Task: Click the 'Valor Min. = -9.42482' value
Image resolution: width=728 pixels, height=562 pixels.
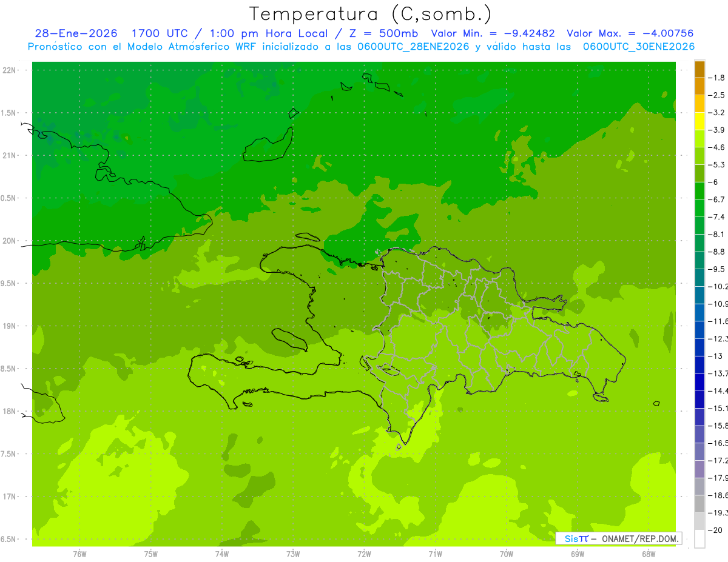Action: tap(493, 33)
